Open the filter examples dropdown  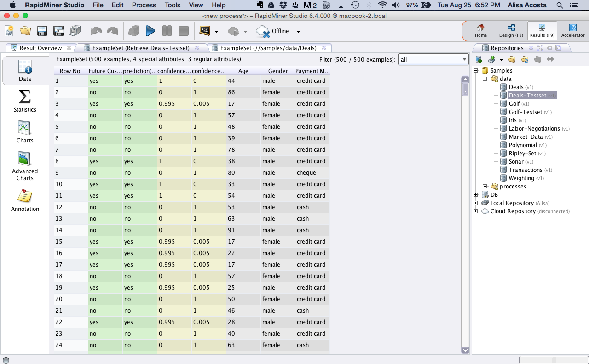pos(463,59)
